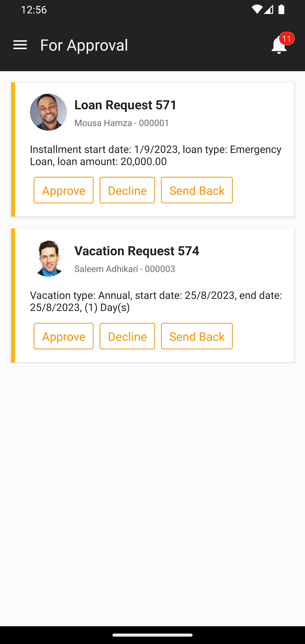Send back Vacation Request 574

(197, 336)
